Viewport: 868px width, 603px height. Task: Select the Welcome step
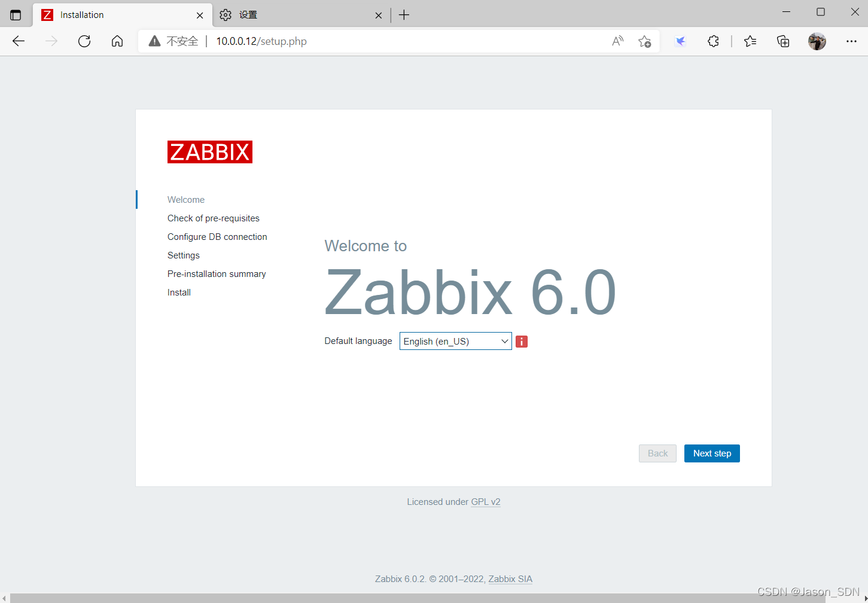[x=186, y=200]
